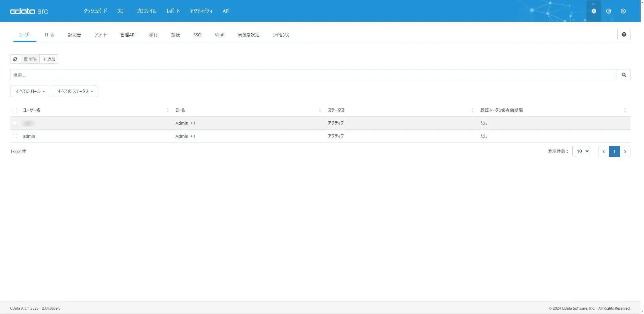Open the admin user entry
The height and width of the screenshot is (314, 644).
tap(29, 136)
